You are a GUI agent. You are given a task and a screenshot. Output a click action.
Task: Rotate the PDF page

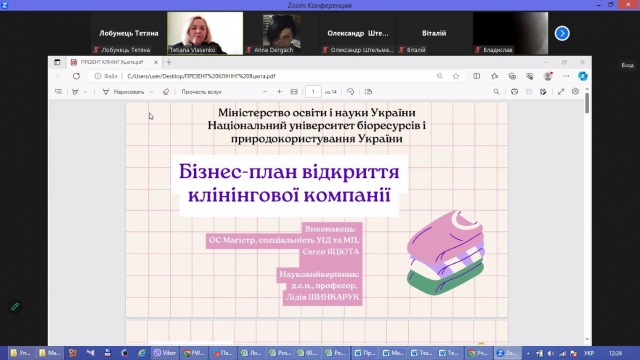point(351,92)
